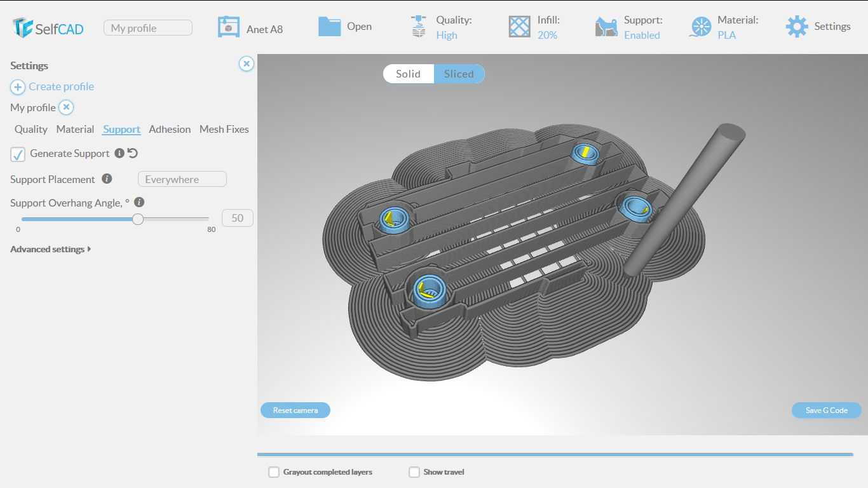Image resolution: width=868 pixels, height=488 pixels.
Task: Open the Adhesion tab
Action: tap(170, 129)
